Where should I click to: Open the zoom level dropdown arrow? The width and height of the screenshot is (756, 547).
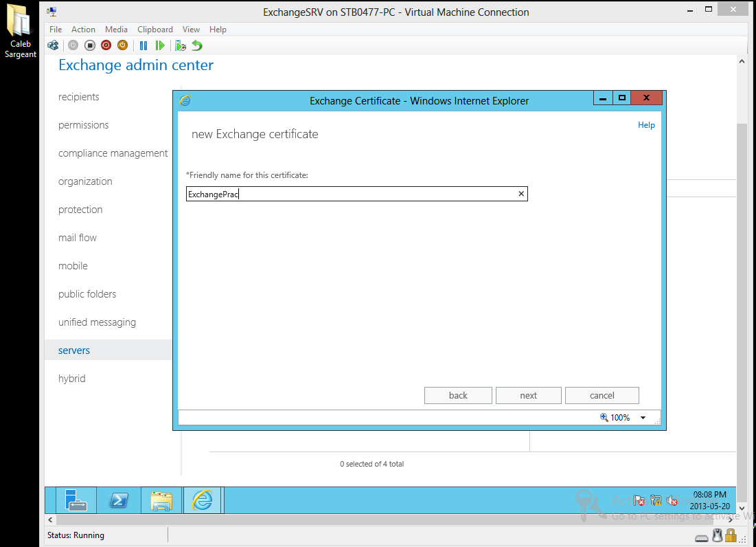coord(643,418)
